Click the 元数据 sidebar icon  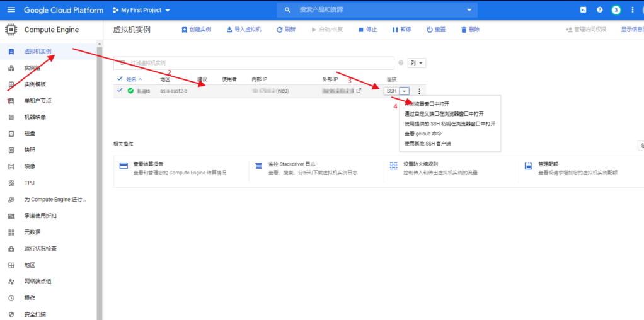[x=11, y=232]
